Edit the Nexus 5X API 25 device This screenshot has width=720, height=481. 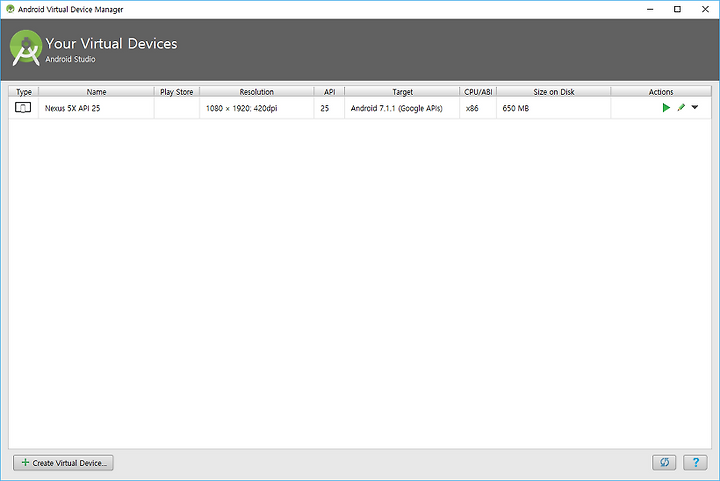point(681,108)
